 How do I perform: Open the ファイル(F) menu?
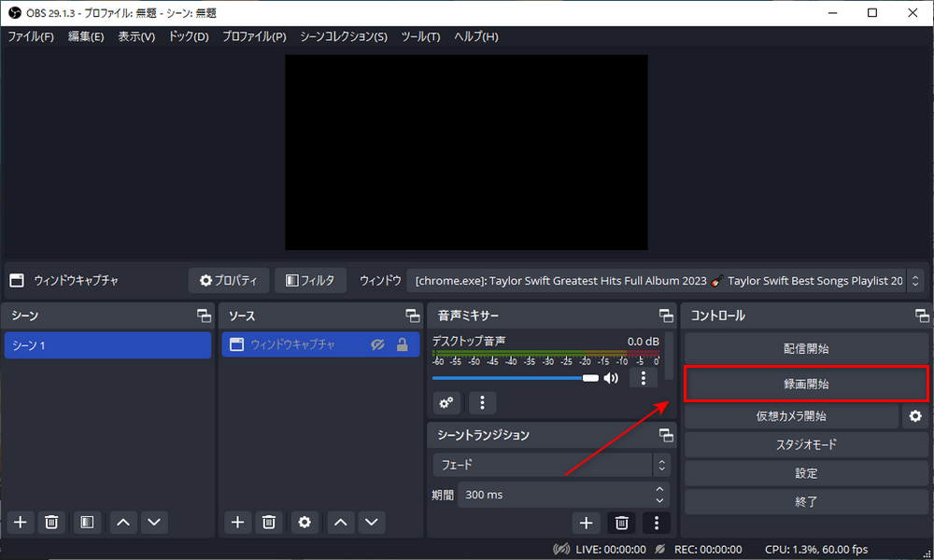point(31,36)
